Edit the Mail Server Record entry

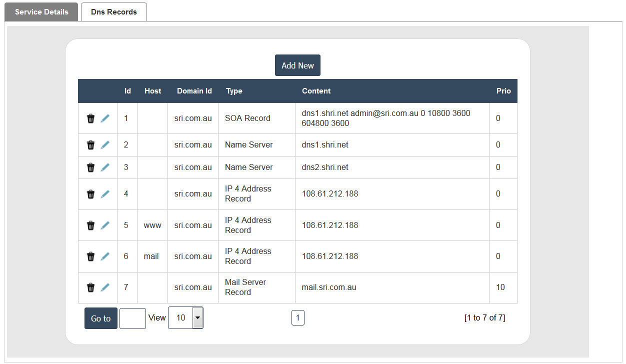[x=105, y=287]
